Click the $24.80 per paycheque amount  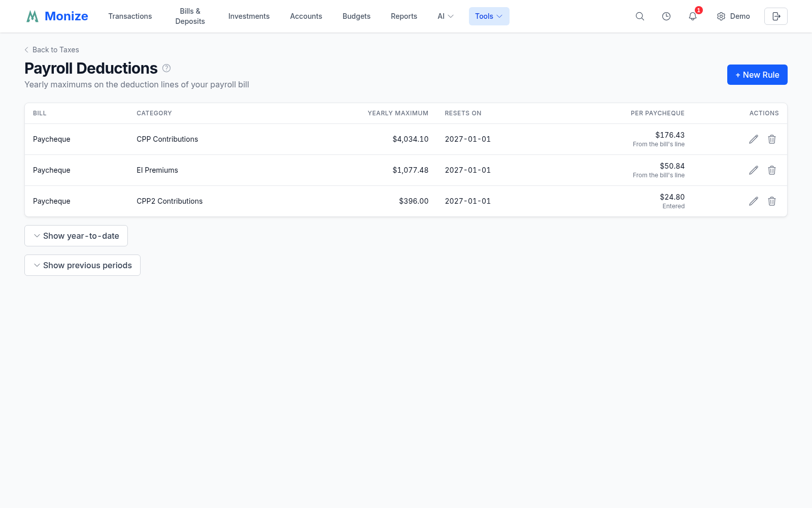(672, 197)
